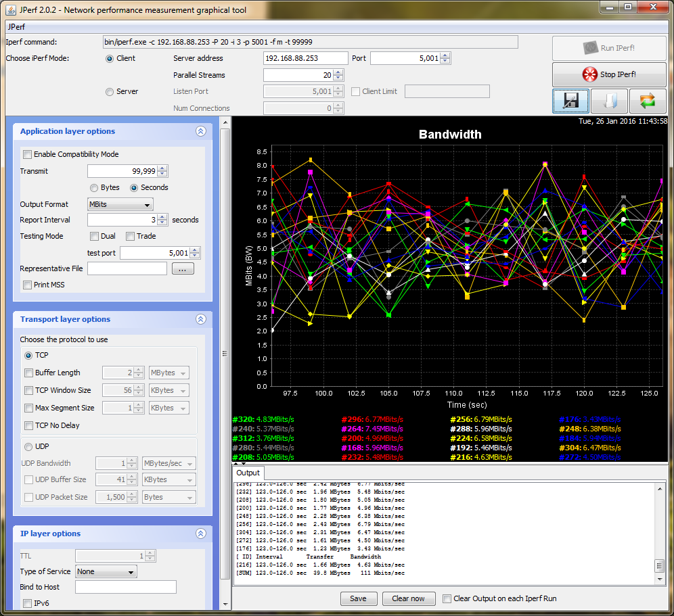The image size is (674, 616).
Task: Collapse the Transport layer options panel
Action: point(200,319)
